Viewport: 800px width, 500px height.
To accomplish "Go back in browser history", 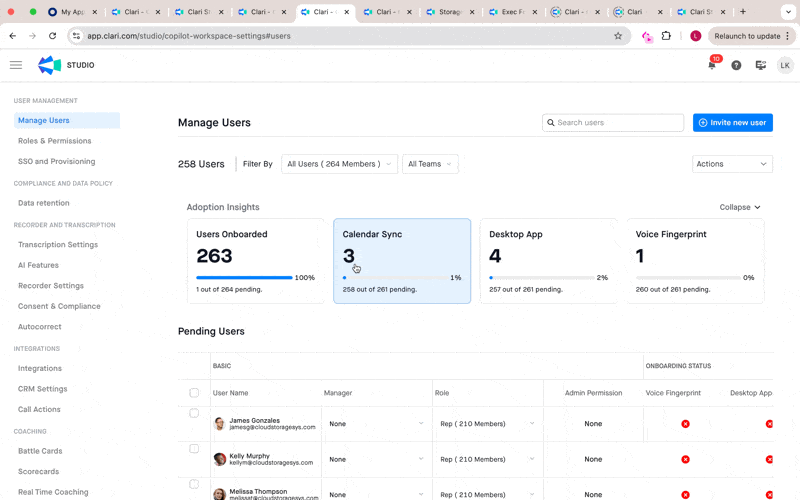I will tap(13, 36).
